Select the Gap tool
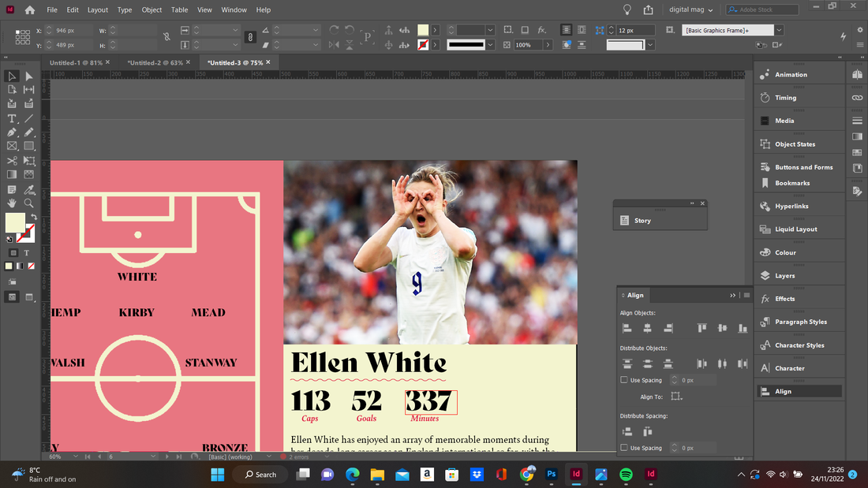 [x=28, y=90]
